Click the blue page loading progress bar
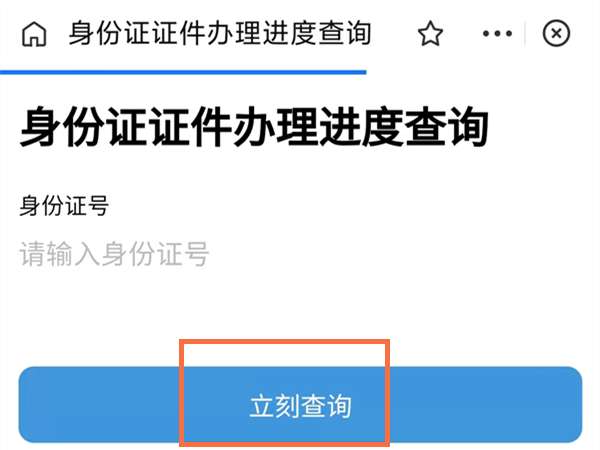Screen dimensions: 600x450 pos(183,72)
